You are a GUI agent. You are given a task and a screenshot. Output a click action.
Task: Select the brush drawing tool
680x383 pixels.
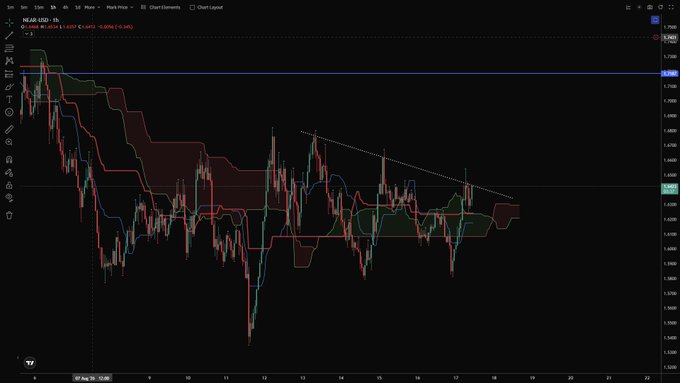(x=9, y=87)
